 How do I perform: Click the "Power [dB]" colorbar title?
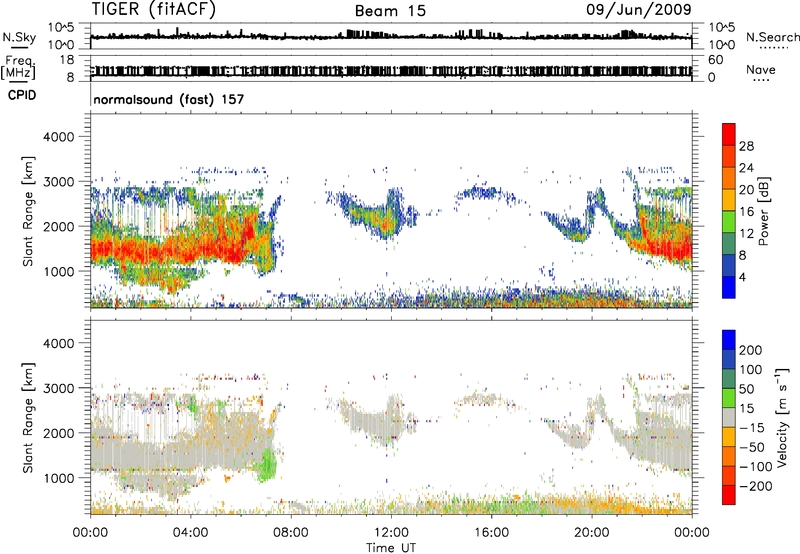(x=764, y=211)
